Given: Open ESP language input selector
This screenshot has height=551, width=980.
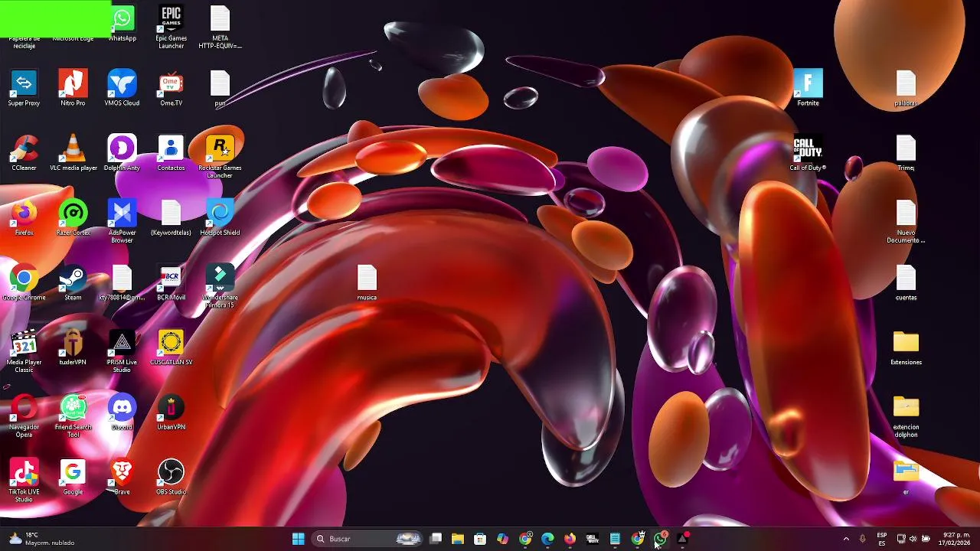Looking at the screenshot, I should (882, 539).
